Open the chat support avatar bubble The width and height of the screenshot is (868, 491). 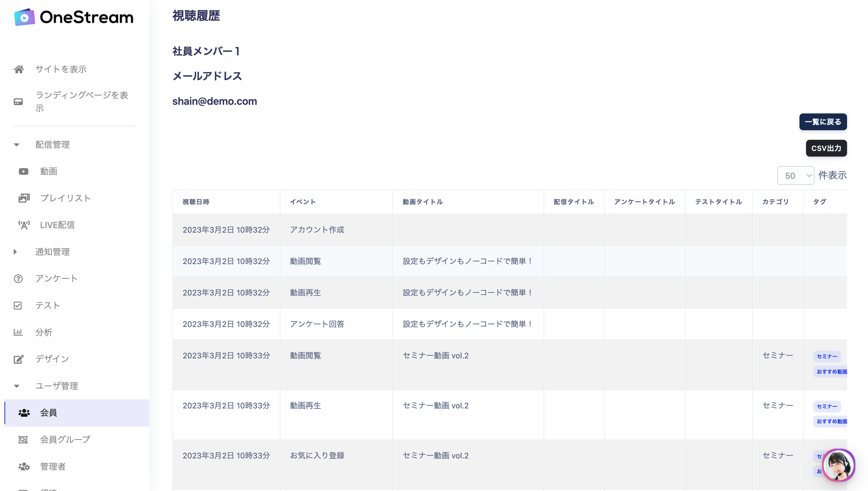[x=838, y=465]
